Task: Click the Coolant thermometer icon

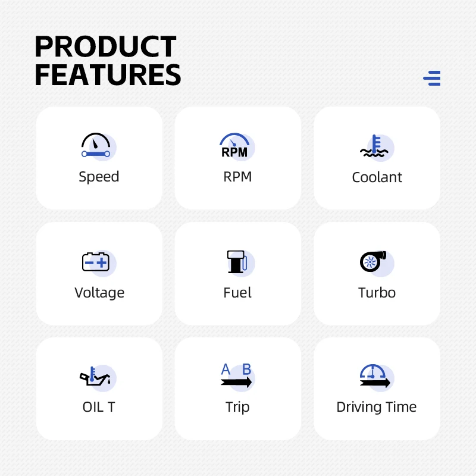Action: [377, 147]
